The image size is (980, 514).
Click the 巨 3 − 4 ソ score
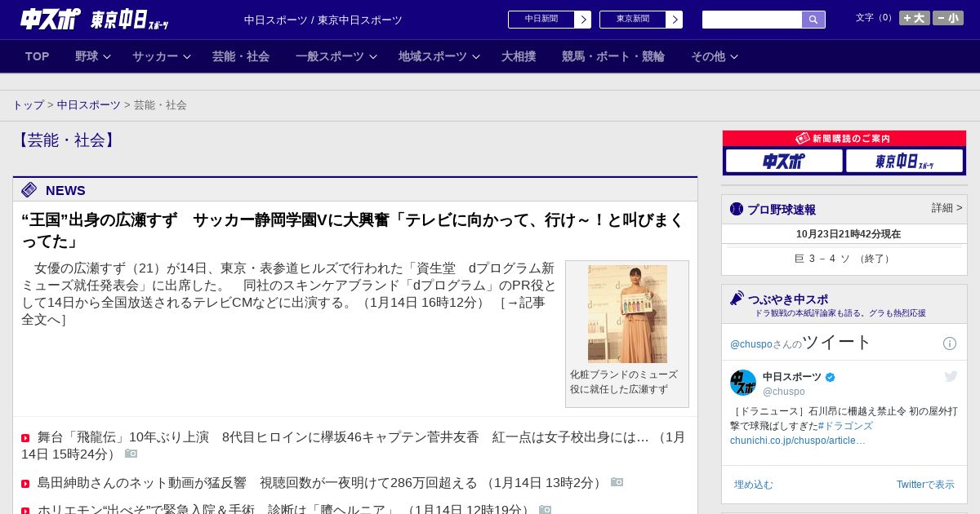click(x=844, y=259)
